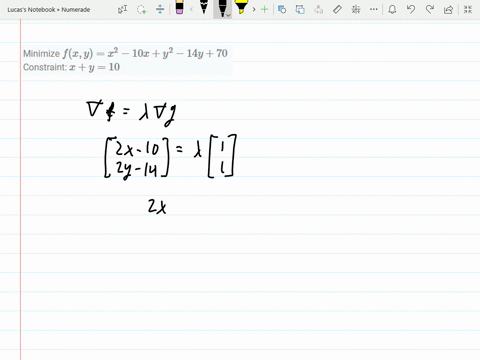Click the Constraint: x + y = 10 text
Image resolution: width=480 pixels, height=360 pixels.
coord(71,67)
